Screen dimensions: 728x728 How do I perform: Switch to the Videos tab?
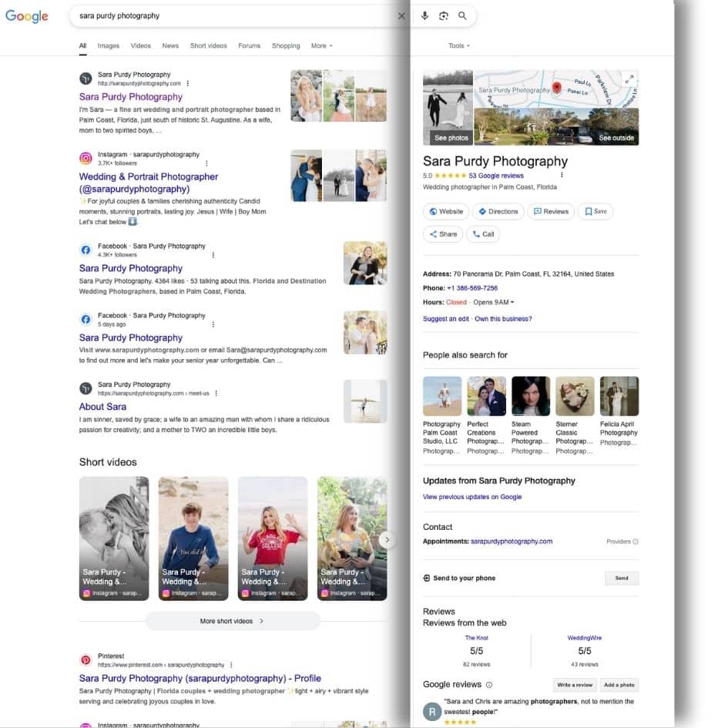141,45
